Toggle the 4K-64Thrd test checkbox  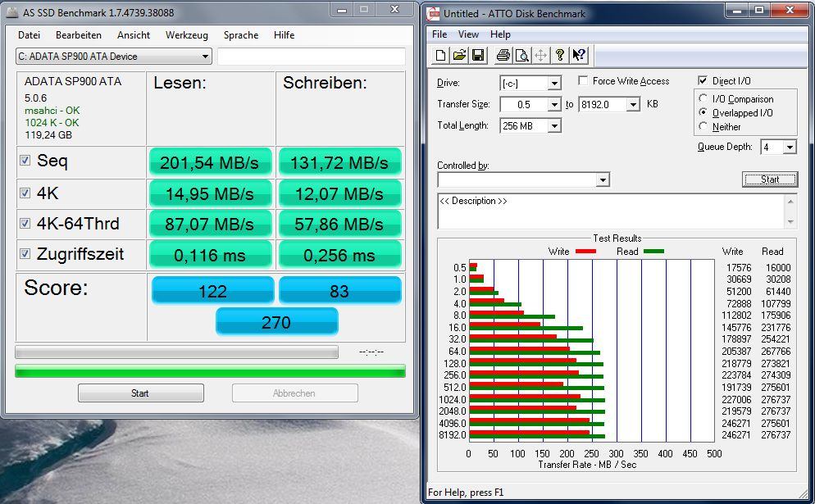pos(25,224)
